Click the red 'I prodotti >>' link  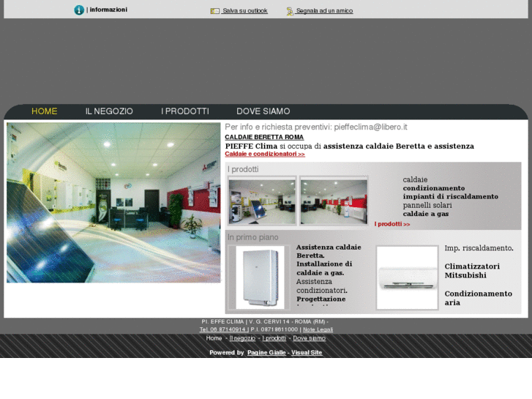[x=392, y=224]
